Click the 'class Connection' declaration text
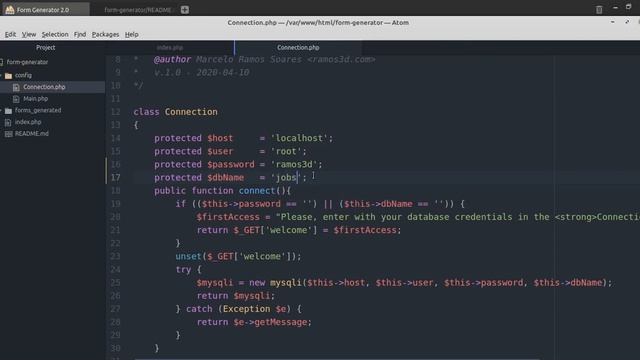Image resolution: width=640 pixels, height=360 pixels. [176, 112]
